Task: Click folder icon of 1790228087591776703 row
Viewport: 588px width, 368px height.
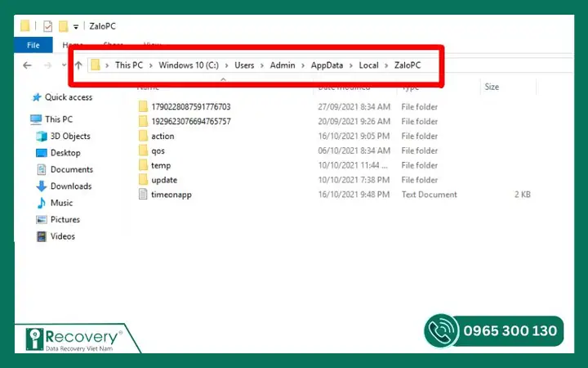Action: (x=143, y=106)
